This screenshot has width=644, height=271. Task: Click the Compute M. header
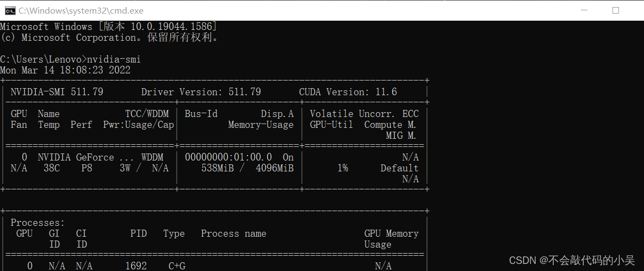pos(390,125)
